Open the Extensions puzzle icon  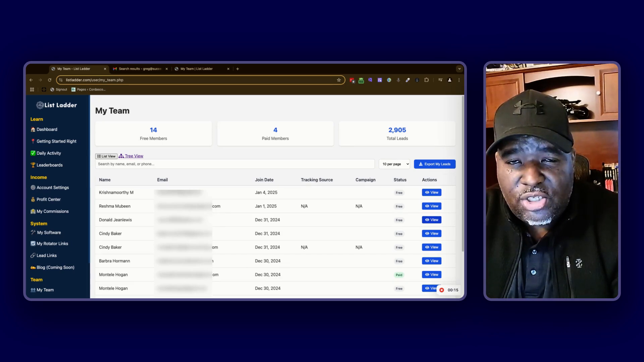pyautogui.click(x=426, y=80)
